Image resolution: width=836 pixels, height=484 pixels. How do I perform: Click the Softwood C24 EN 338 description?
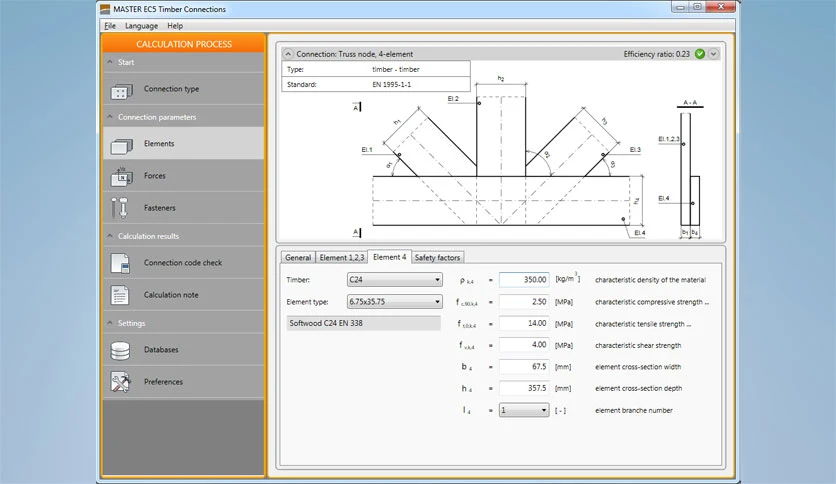[x=364, y=323]
